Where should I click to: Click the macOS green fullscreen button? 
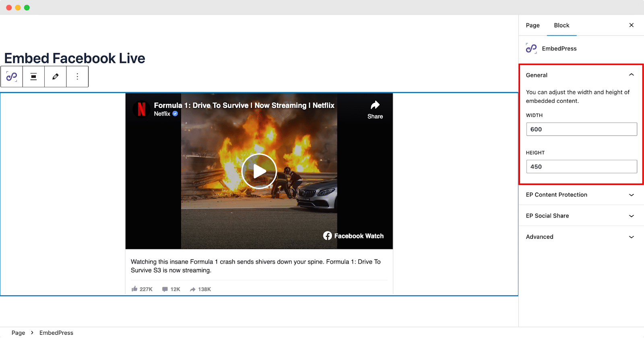click(27, 8)
